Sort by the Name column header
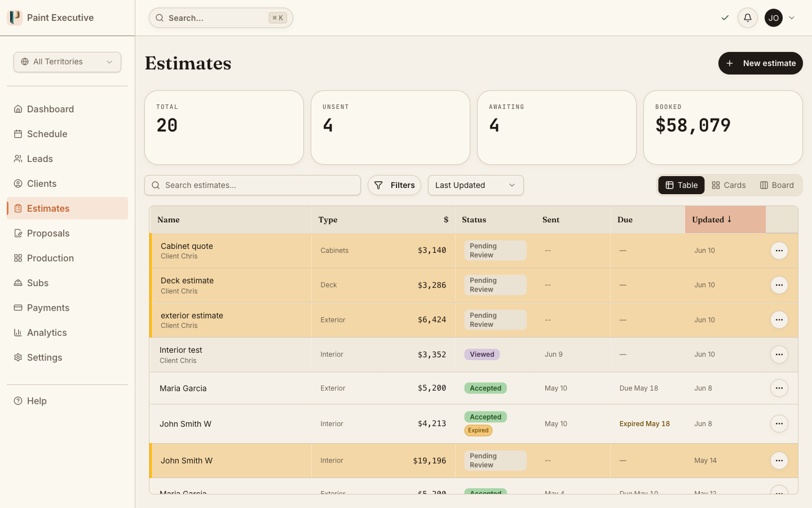 [x=231, y=220]
